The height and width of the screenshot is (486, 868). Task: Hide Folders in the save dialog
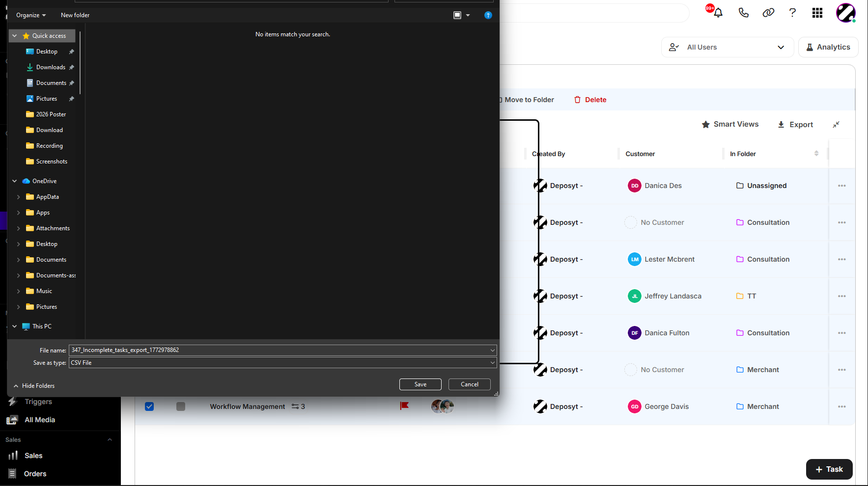point(34,386)
